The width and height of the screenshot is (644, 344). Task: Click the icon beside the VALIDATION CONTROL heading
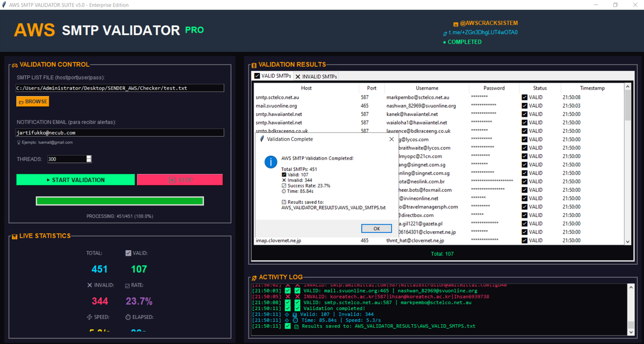[x=15, y=65]
